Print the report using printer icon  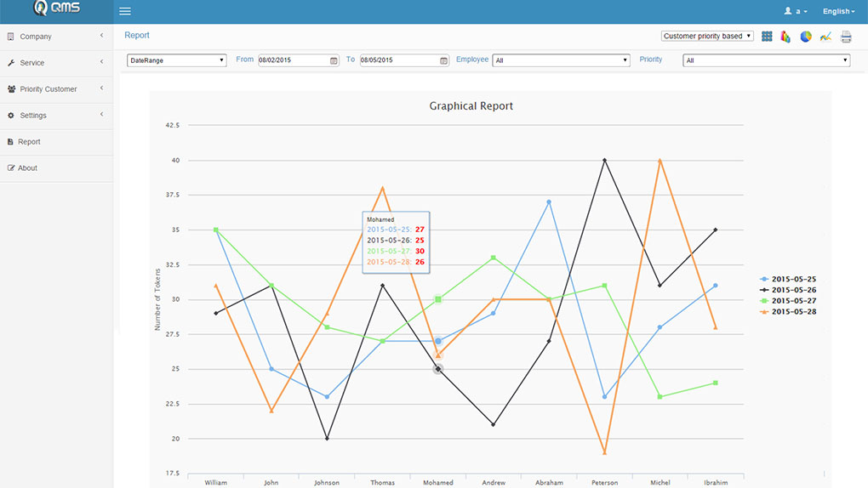[x=846, y=37]
